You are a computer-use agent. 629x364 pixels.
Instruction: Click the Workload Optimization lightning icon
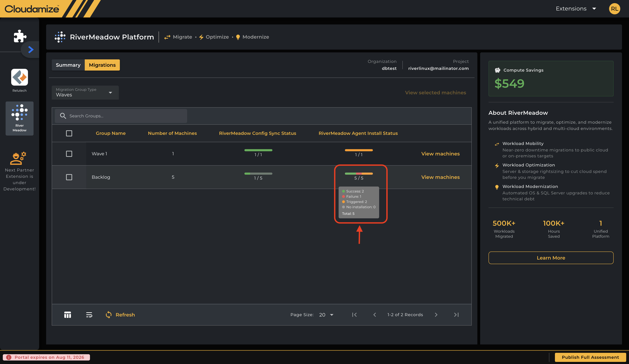pyautogui.click(x=497, y=166)
